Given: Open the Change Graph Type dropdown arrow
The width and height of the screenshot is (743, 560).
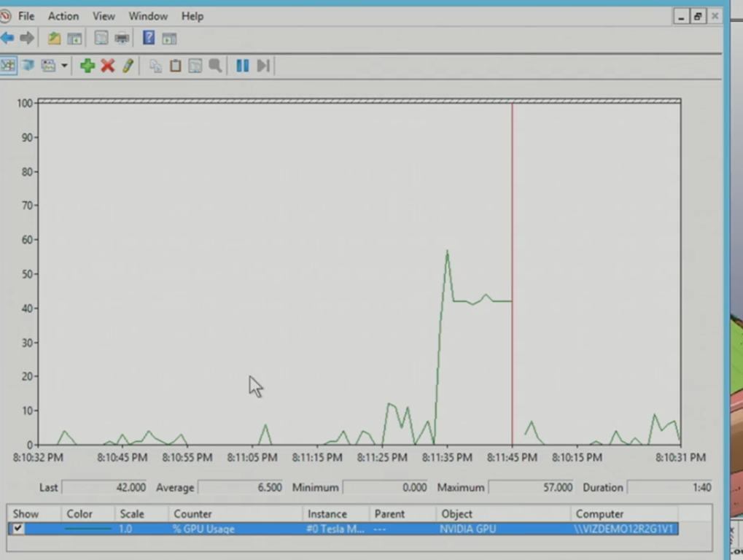Looking at the screenshot, I should 64,66.
